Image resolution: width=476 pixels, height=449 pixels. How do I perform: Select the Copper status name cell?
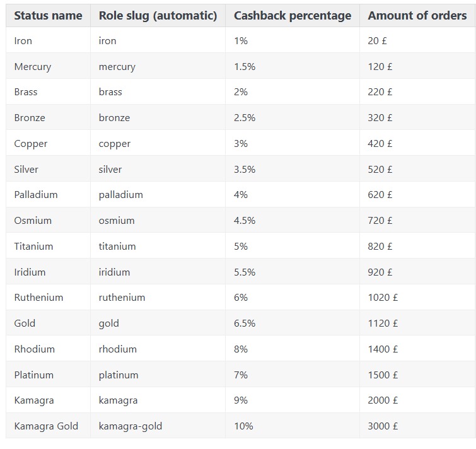[x=31, y=144]
